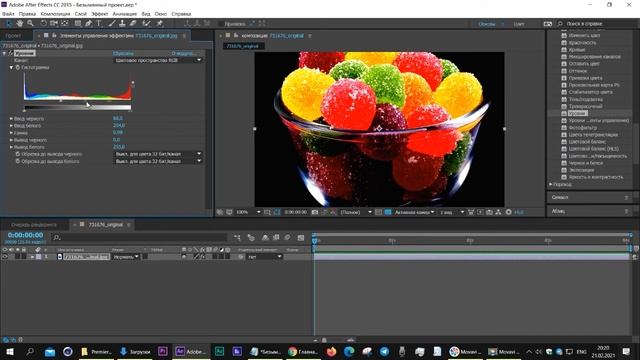
Task: Open dropdown for Обрезка до вывода черного
Action: click(158, 154)
